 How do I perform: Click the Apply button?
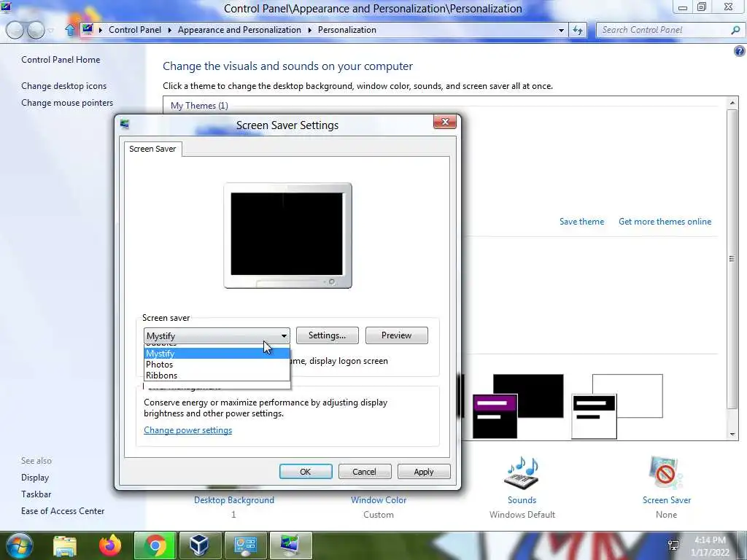click(x=424, y=472)
